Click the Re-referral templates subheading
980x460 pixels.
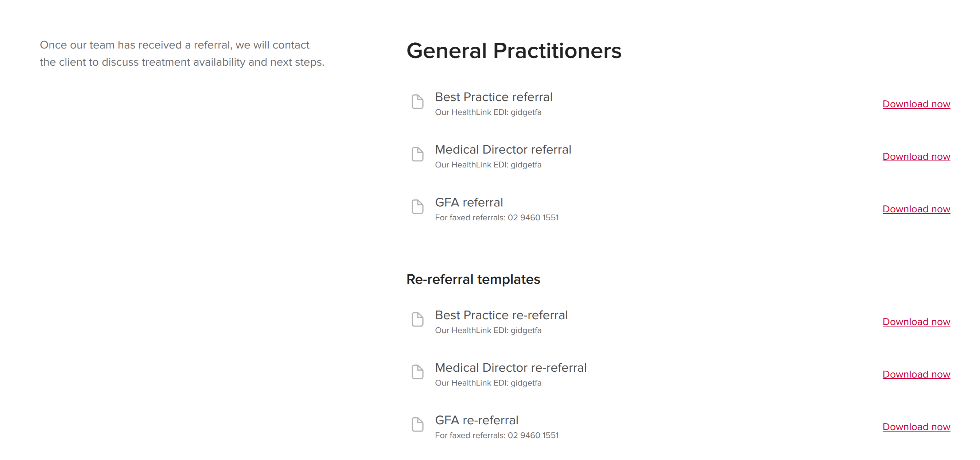click(x=473, y=279)
